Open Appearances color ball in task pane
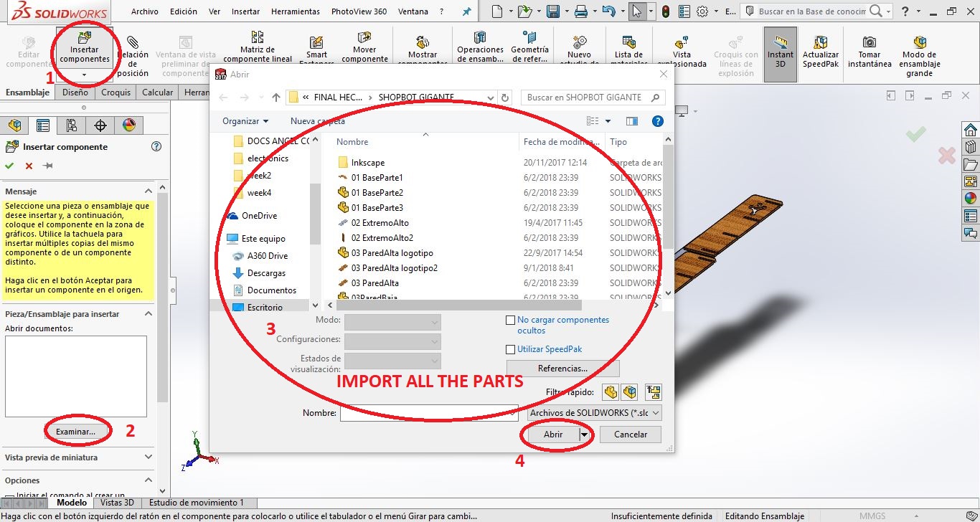Viewport: 980px width, 522px height. 971,199
